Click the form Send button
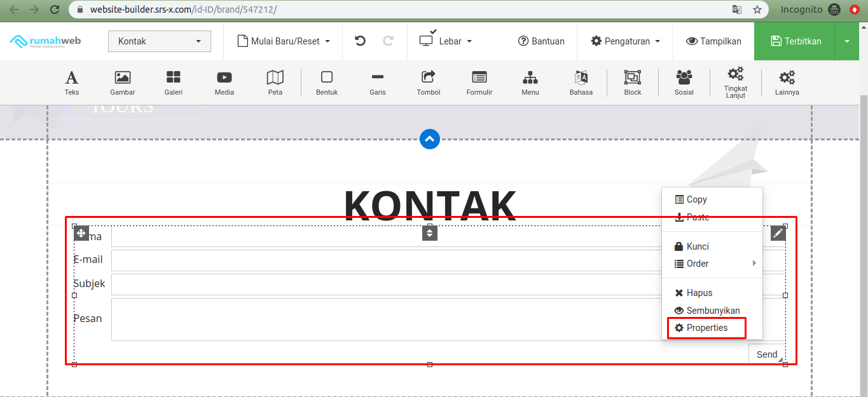868x397 pixels. coord(767,354)
